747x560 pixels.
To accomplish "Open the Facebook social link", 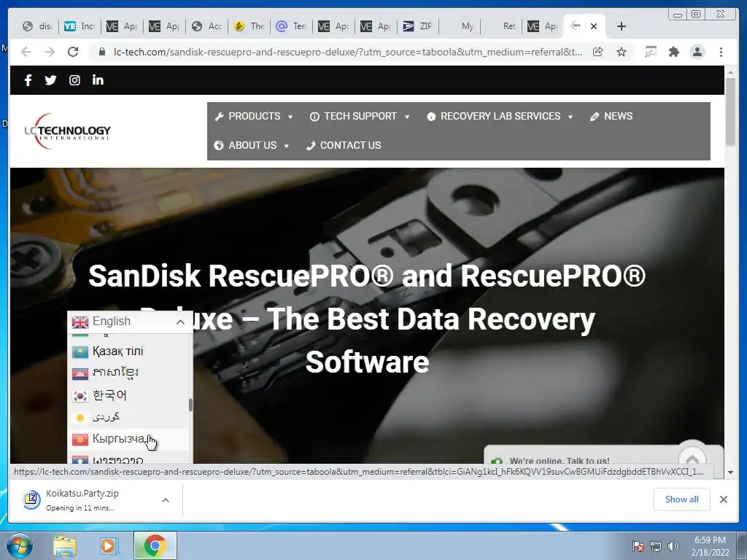I will (28, 80).
